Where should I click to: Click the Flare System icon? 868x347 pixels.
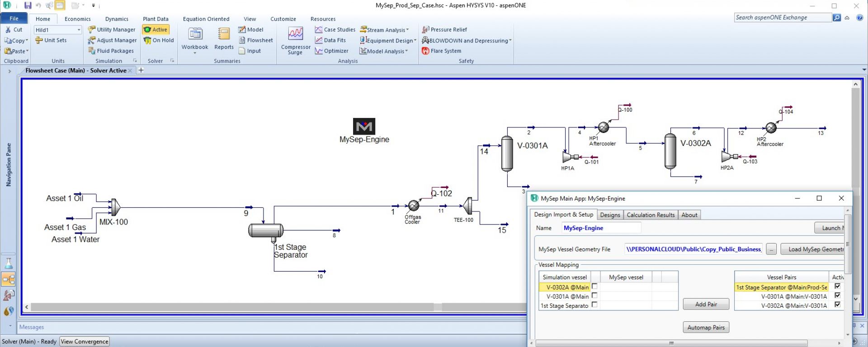click(425, 51)
